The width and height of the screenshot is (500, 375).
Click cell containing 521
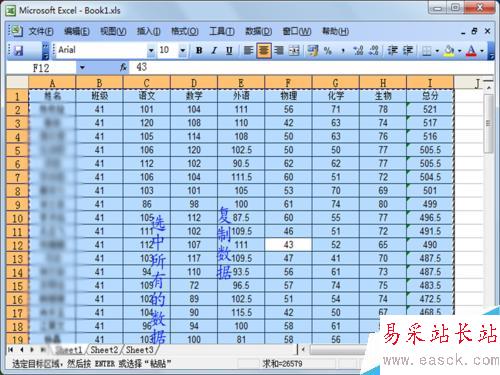click(430, 109)
